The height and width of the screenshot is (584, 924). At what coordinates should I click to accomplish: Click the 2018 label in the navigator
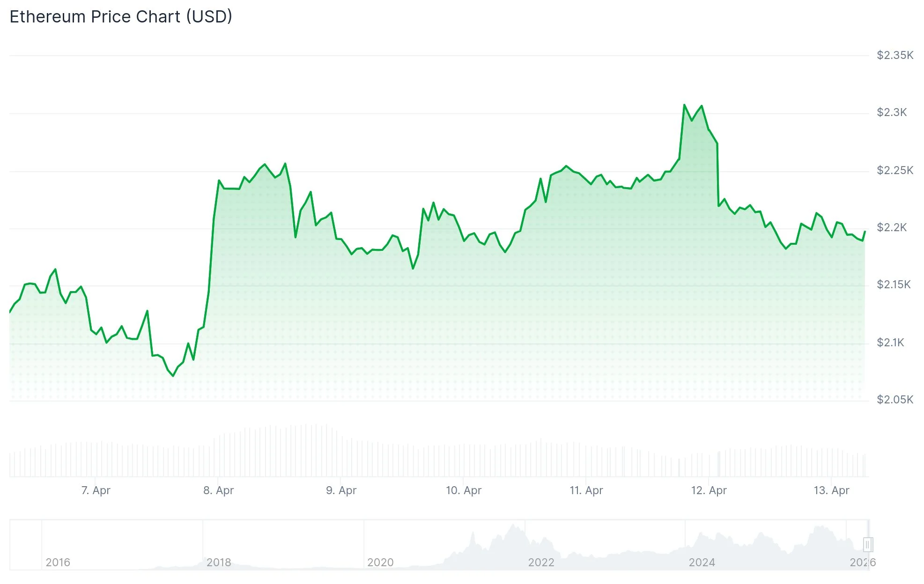[219, 562]
